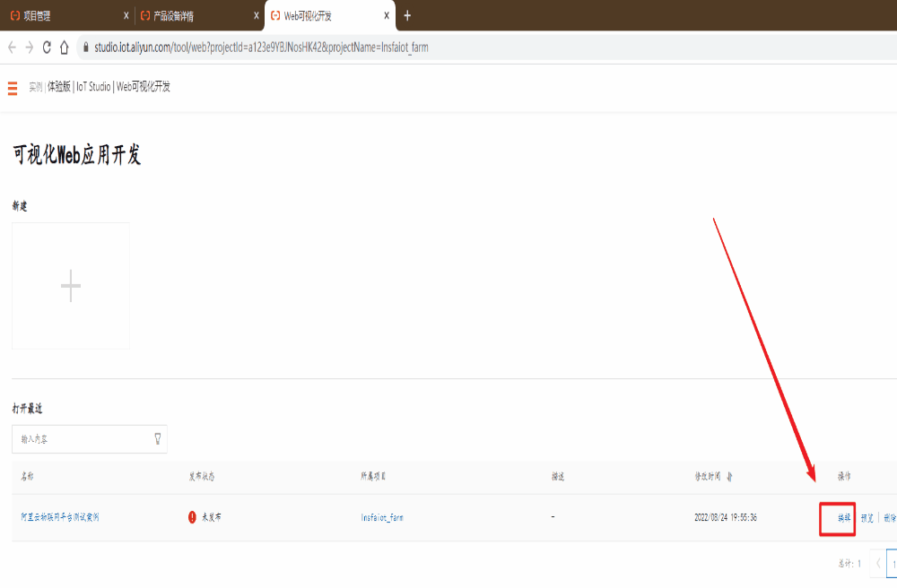Open browser home page icon
The image size is (897, 588).
(x=64, y=48)
